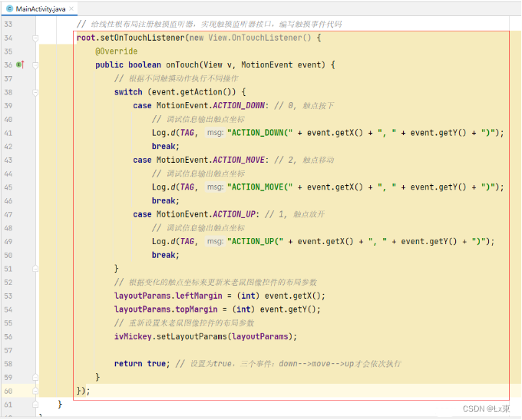The image size is (522, 420).
Task: Click line number 41 in the gutter
Action: pos(8,134)
